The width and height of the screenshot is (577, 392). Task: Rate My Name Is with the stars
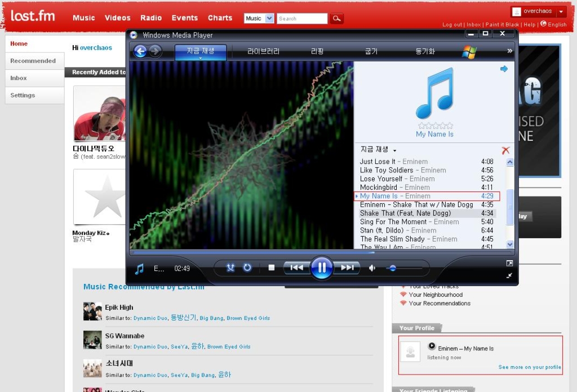[436, 126]
